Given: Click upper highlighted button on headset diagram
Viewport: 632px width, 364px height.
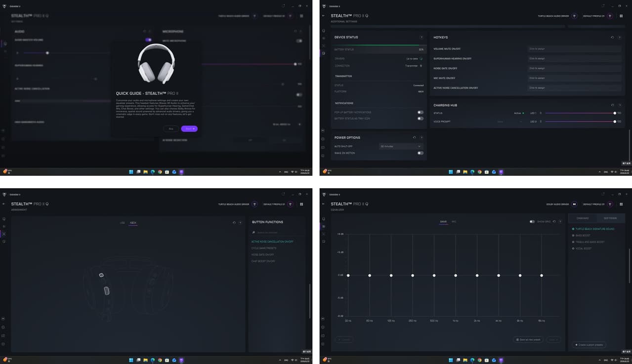Looking at the screenshot, I should click(x=101, y=275).
